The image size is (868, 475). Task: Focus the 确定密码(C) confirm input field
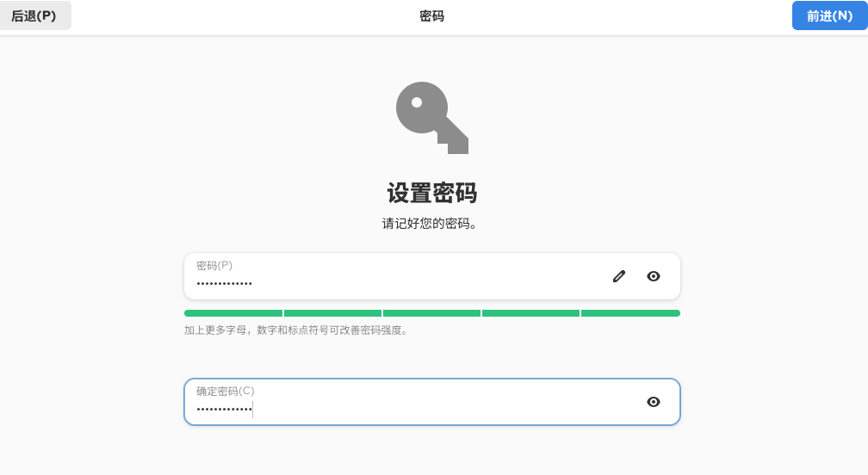pyautogui.click(x=431, y=402)
